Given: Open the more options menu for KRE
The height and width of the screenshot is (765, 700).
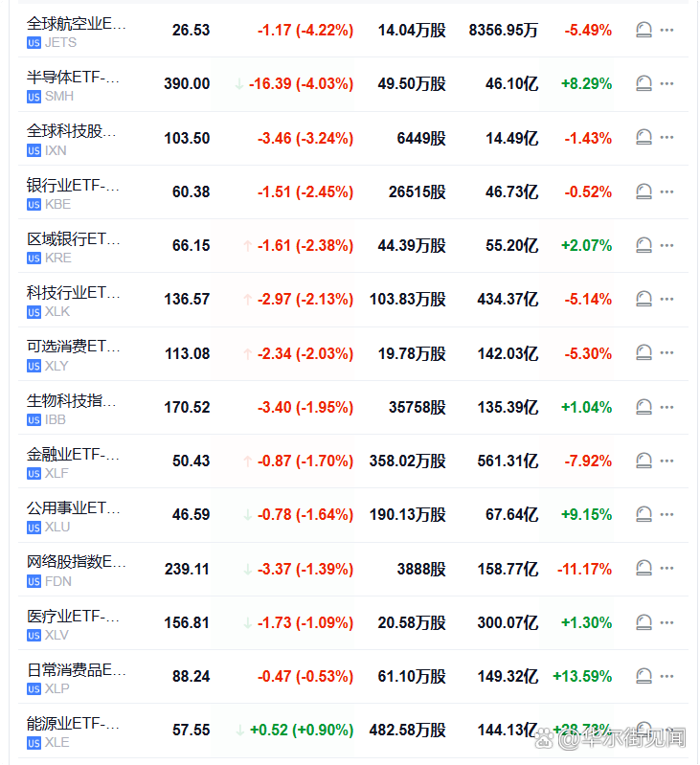Looking at the screenshot, I should pos(667,245).
